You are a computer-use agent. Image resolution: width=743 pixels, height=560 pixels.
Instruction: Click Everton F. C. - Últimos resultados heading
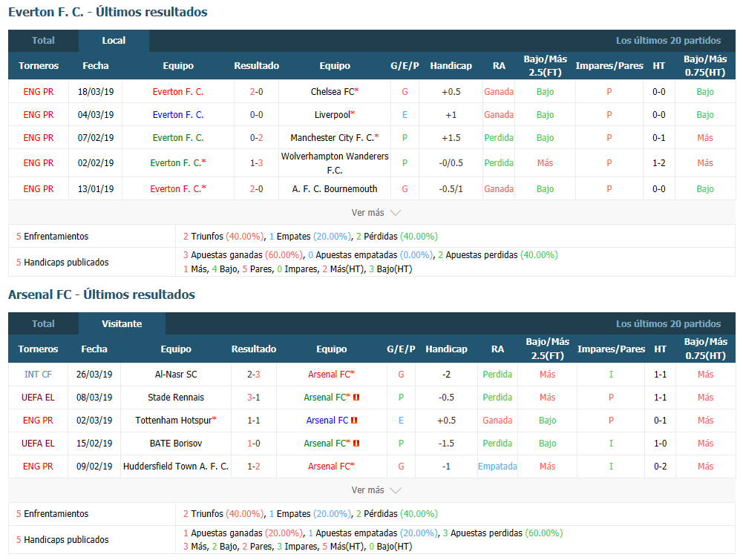coord(108,12)
